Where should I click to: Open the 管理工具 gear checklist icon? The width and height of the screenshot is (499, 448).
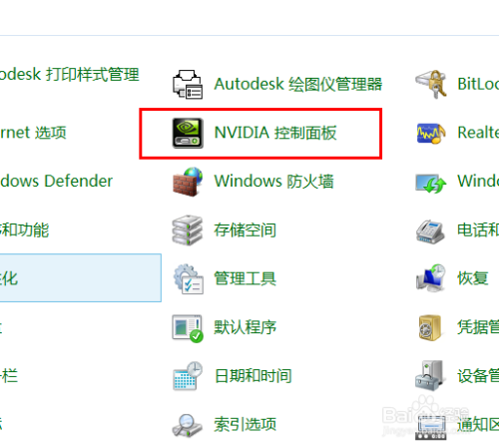coord(188,278)
